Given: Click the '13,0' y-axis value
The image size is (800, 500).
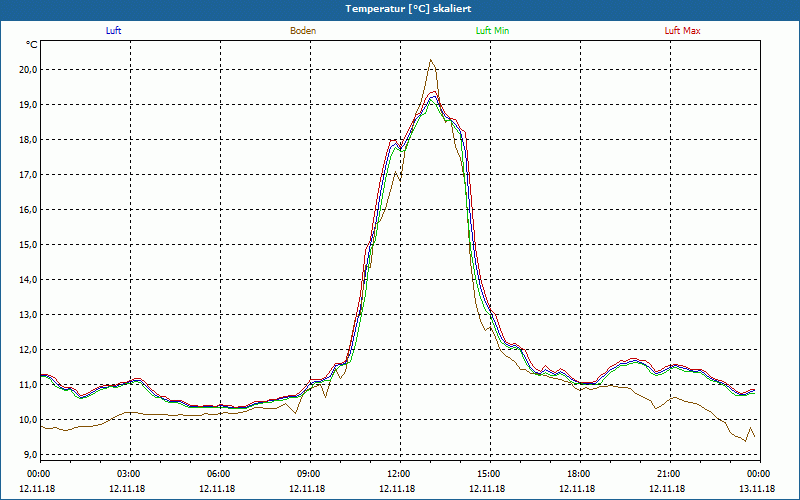Looking at the screenshot, I should (x=29, y=315).
